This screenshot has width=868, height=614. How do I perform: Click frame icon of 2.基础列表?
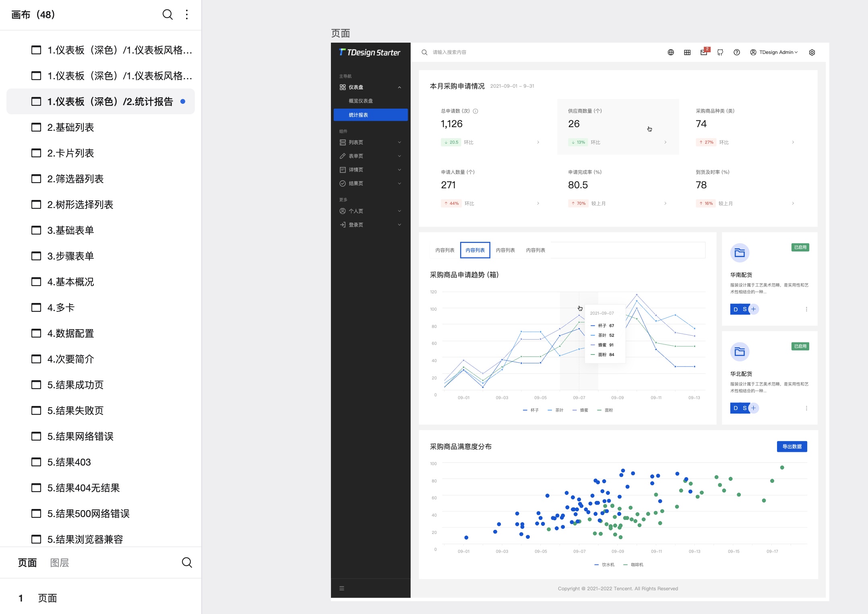(36, 127)
